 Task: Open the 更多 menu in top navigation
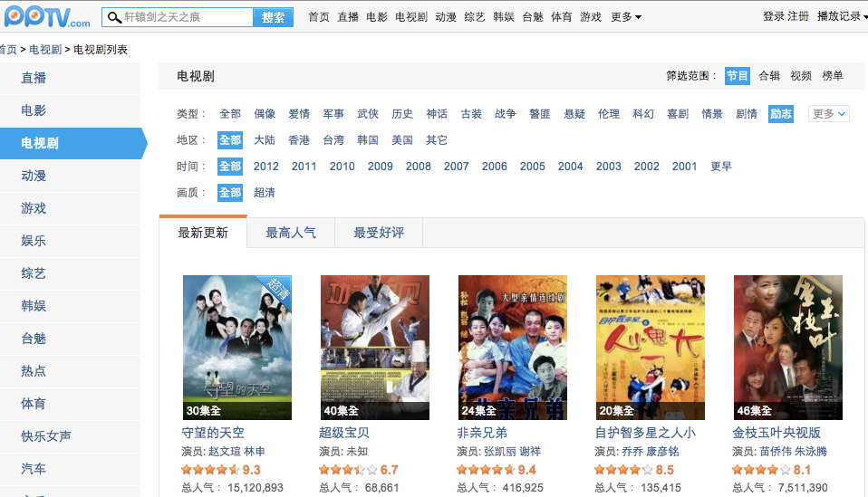coord(626,17)
